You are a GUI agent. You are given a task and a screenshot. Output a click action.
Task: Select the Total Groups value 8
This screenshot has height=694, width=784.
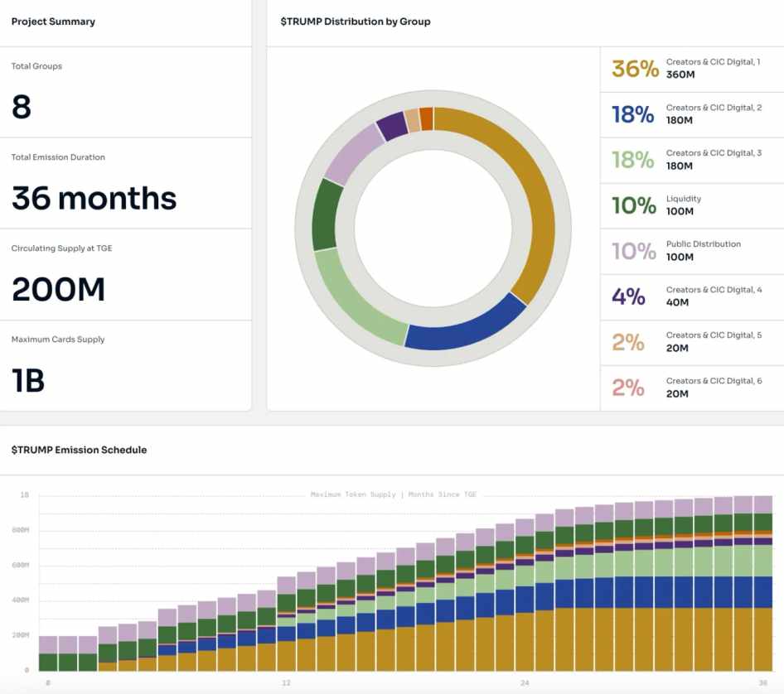[22, 107]
